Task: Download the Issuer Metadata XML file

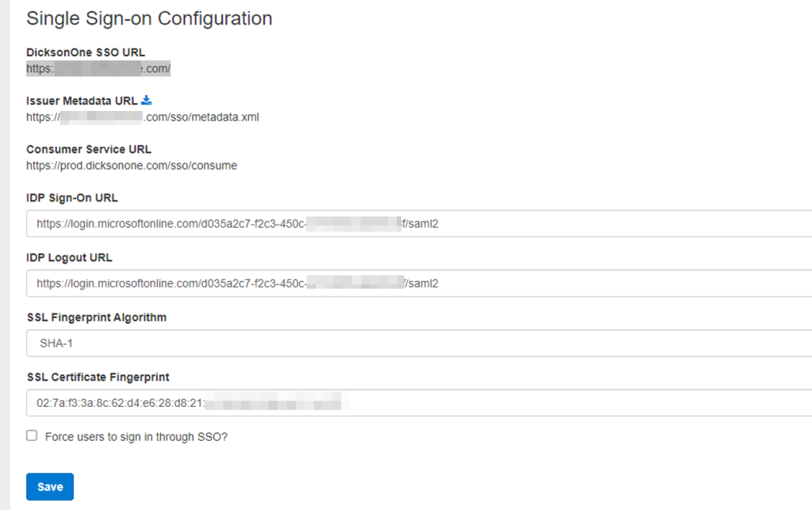Action: [x=146, y=101]
